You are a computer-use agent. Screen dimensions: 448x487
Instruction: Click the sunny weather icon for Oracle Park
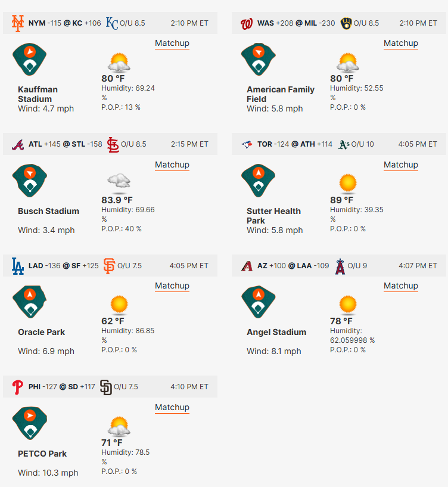click(119, 305)
